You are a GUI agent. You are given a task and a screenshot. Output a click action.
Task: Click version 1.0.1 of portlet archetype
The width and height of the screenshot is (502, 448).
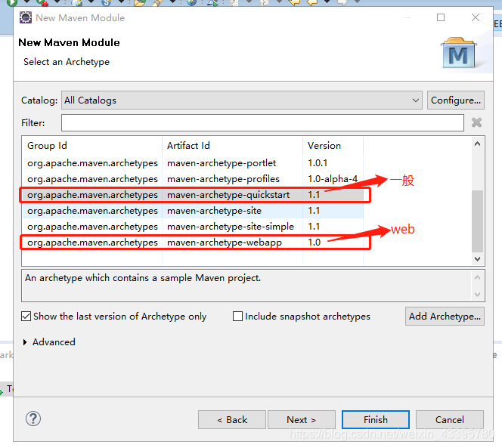(318, 163)
